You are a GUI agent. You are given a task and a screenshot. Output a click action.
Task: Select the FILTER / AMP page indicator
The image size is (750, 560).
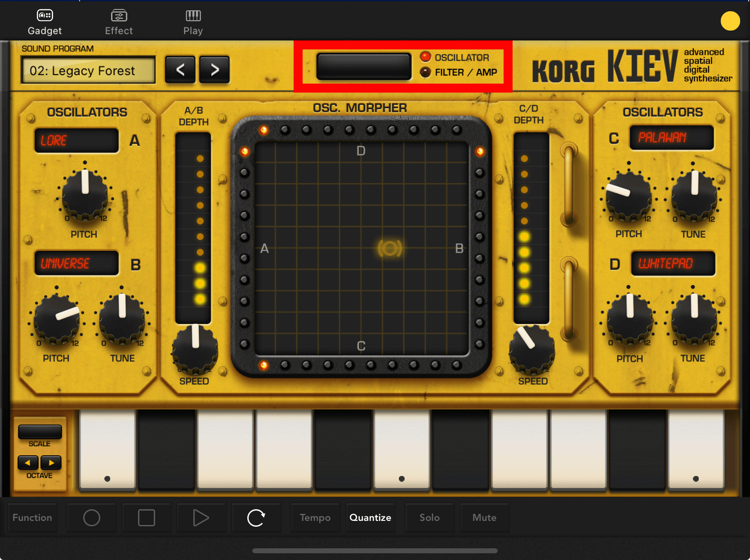[x=459, y=72]
